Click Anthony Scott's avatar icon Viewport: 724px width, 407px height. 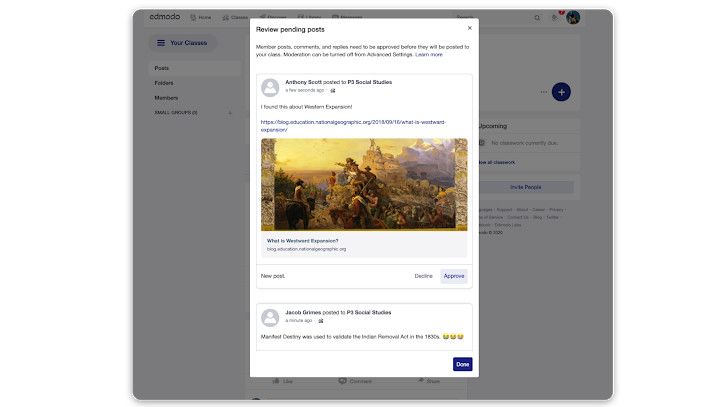270,87
